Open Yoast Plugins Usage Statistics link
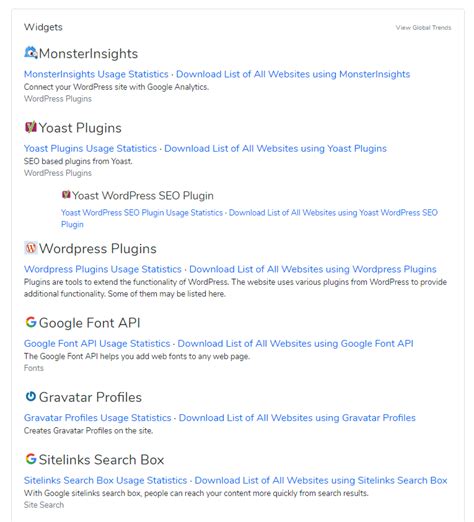Image resolution: width=474 pixels, height=522 pixels. coord(90,148)
